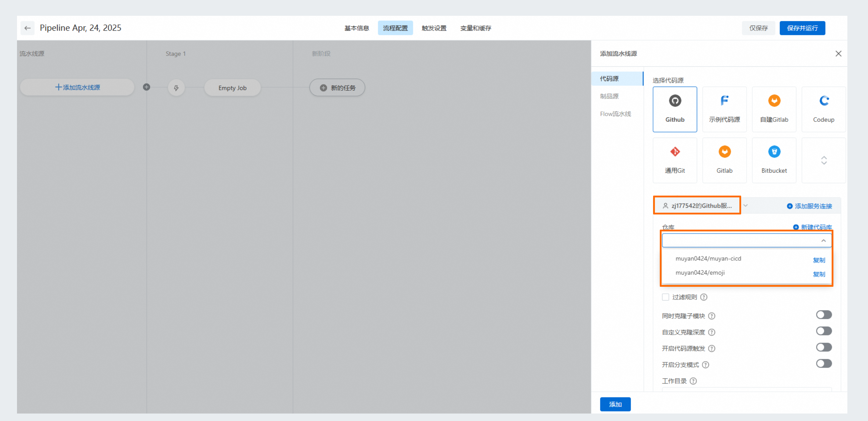Switch to the 流程配置 tab
Viewport: 868px width, 421px height.
[395, 28]
